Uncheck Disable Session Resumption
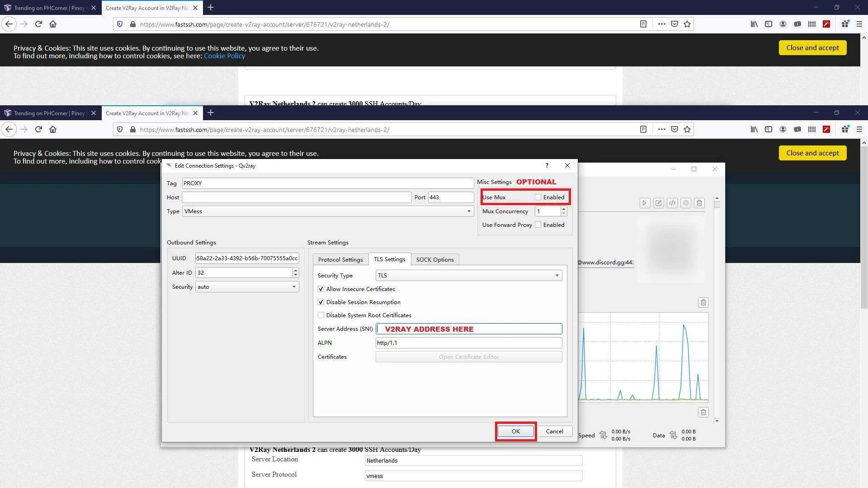This screenshot has height=488, width=868. click(321, 302)
